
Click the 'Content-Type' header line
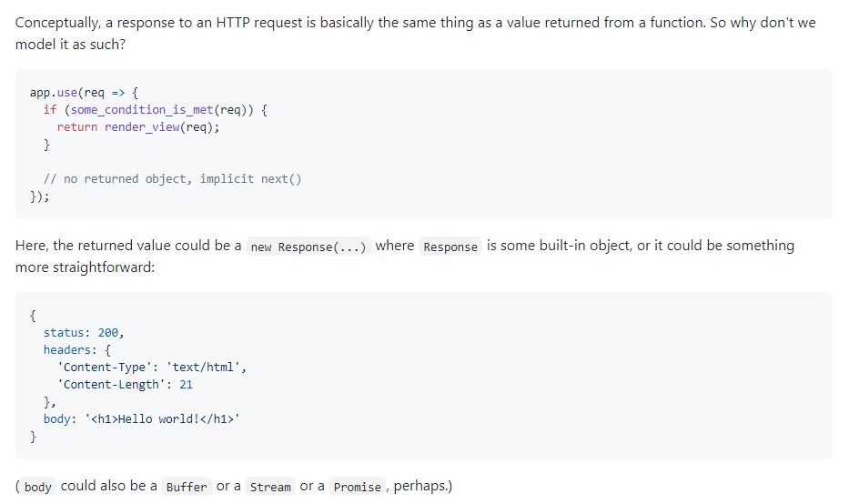click(152, 367)
